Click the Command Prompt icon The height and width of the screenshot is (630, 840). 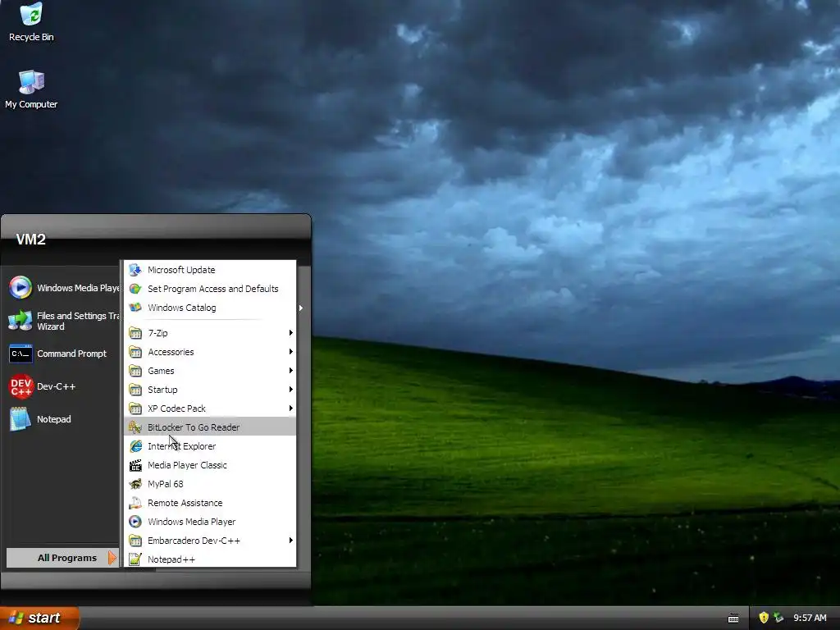tap(21, 354)
